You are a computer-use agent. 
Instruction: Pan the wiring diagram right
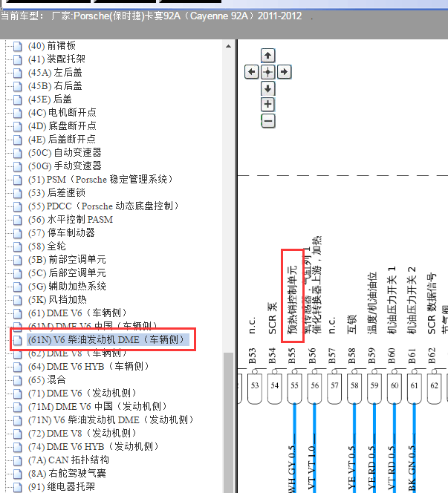click(x=284, y=72)
